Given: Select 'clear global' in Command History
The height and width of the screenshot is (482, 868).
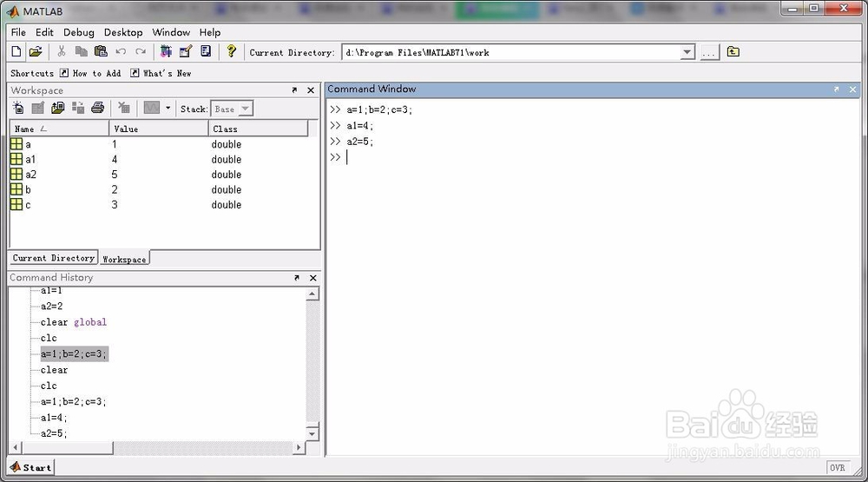Looking at the screenshot, I should pyautogui.click(x=74, y=322).
